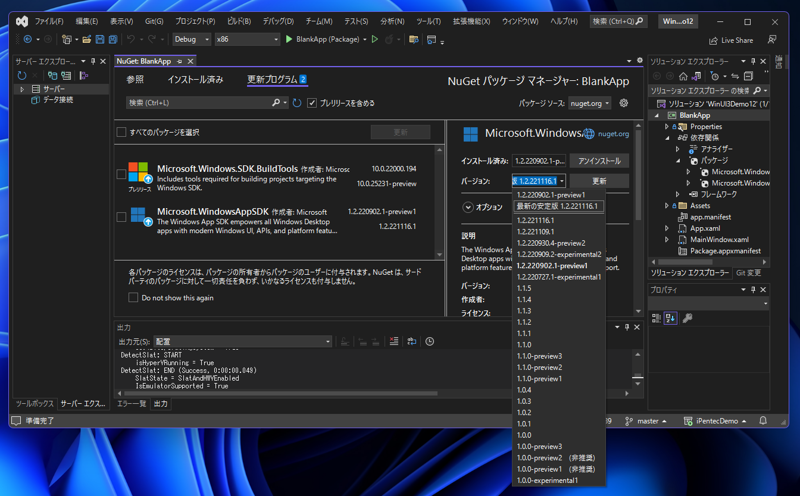Screen dimensions: 800x496
Task: Click the notification bell in the status bar
Action: 763,421
